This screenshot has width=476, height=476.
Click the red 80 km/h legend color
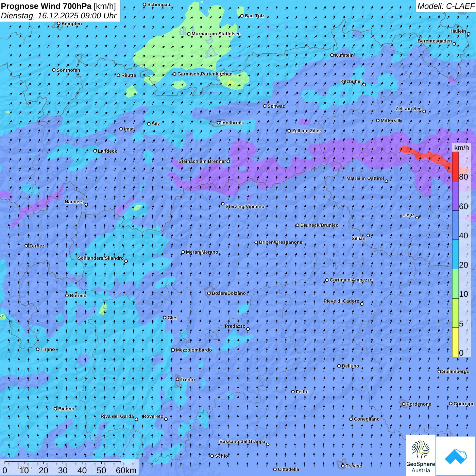point(455,166)
